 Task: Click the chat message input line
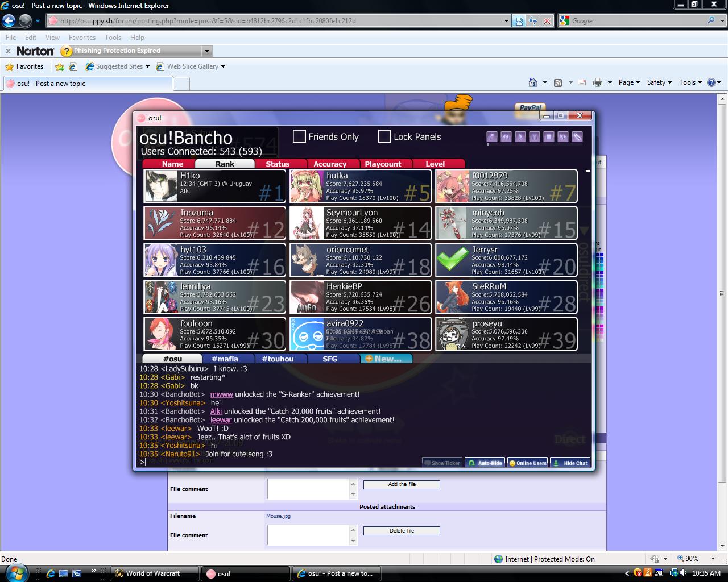point(279,462)
